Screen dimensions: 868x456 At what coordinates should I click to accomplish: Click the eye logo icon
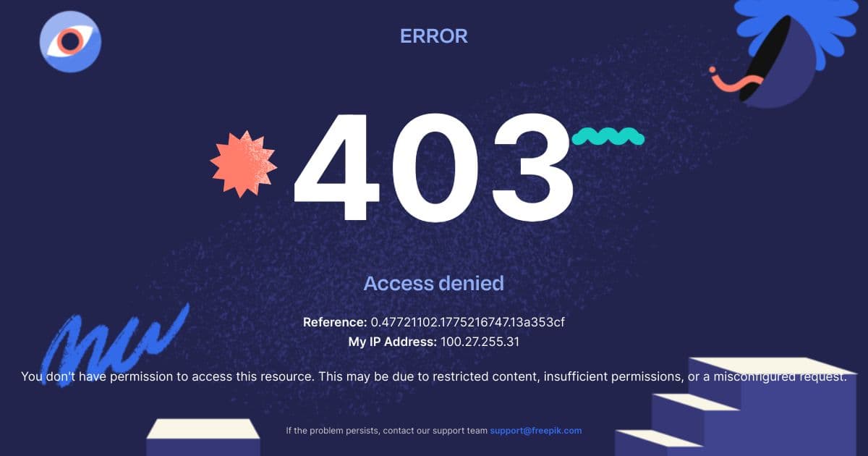point(70,41)
